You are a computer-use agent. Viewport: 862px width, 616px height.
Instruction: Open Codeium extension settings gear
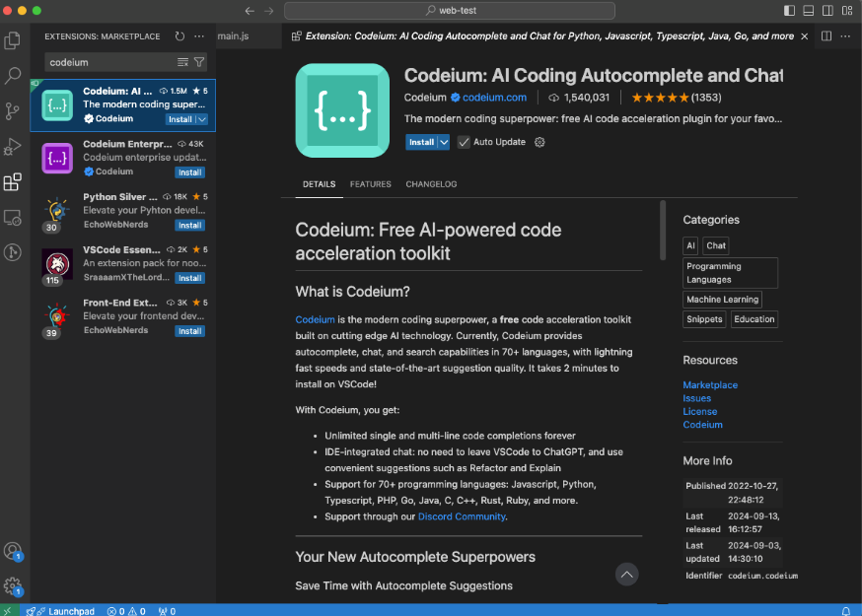point(539,142)
